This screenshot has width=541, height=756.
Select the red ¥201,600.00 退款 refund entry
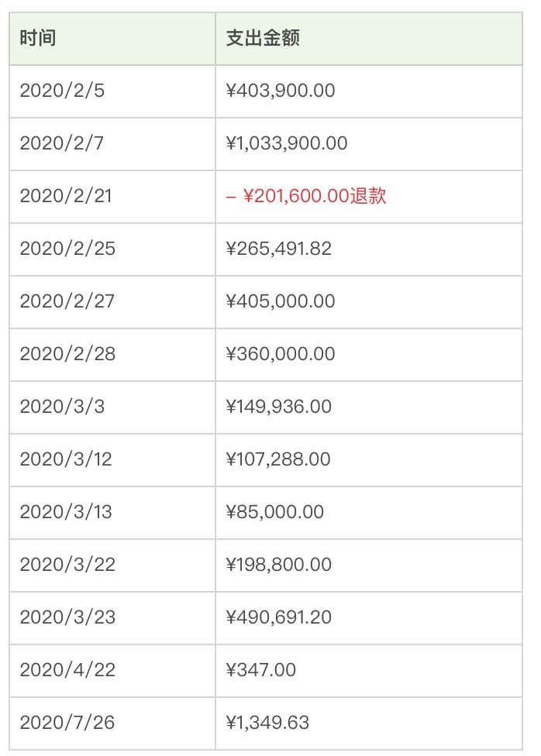tap(306, 196)
